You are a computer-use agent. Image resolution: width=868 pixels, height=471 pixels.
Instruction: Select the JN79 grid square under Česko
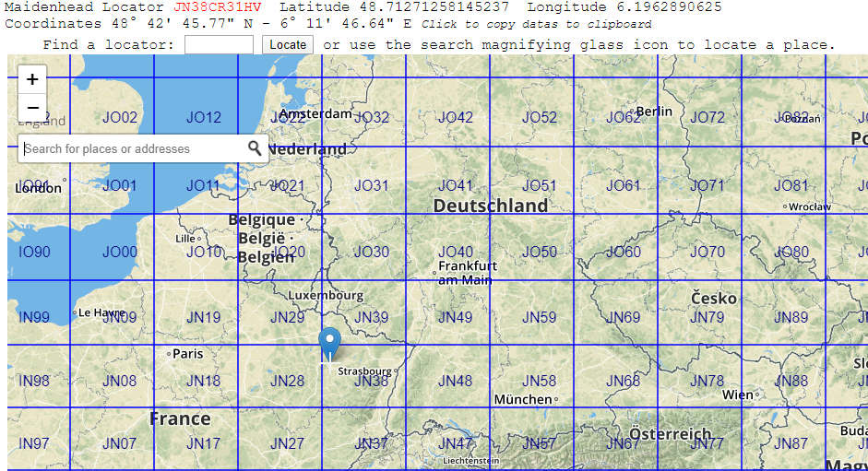pos(707,318)
